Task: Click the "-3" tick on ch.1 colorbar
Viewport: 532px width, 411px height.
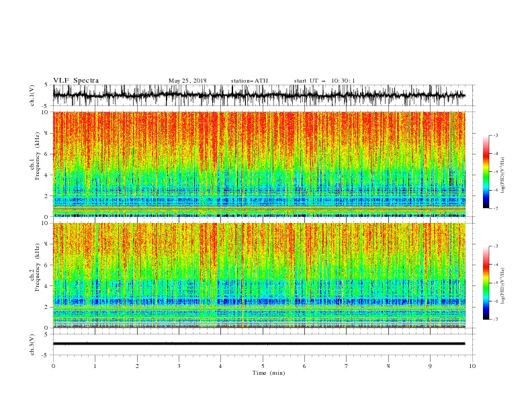Action: pyautogui.click(x=495, y=135)
